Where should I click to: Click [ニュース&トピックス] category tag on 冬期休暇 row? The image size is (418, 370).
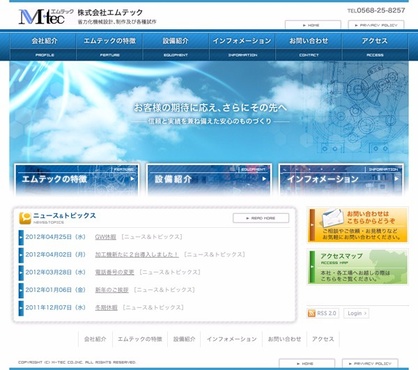coord(153,308)
